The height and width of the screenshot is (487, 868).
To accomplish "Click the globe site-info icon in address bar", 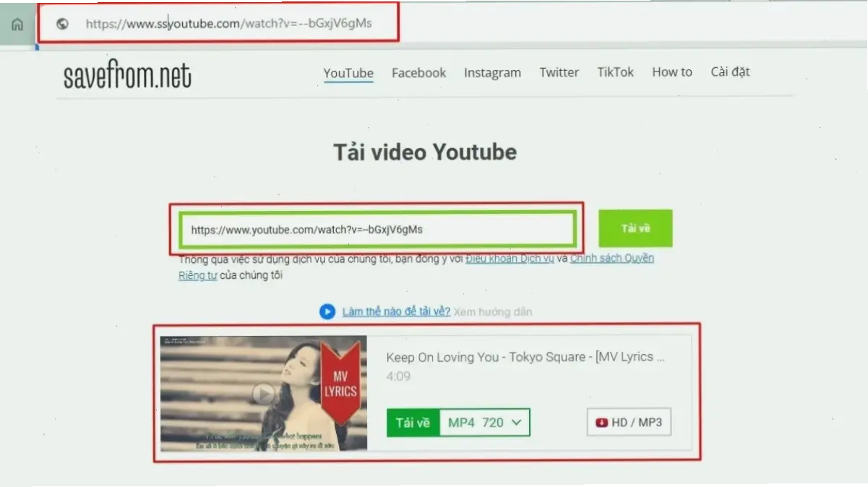I will (62, 23).
